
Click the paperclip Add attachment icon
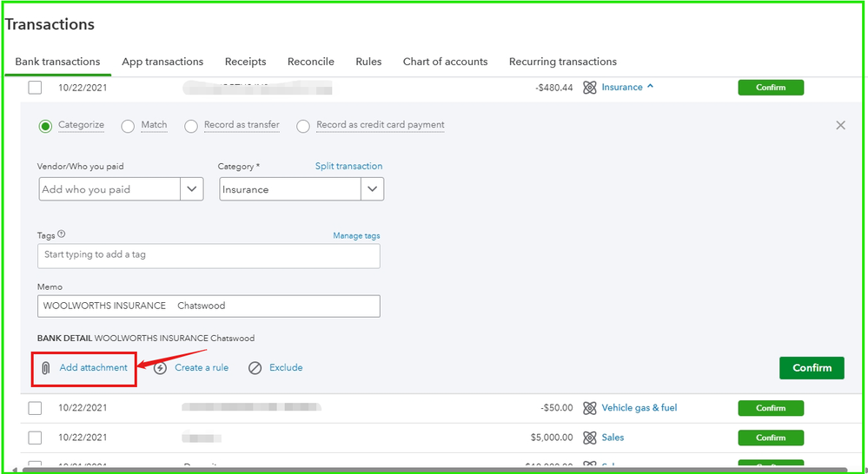[46, 368]
